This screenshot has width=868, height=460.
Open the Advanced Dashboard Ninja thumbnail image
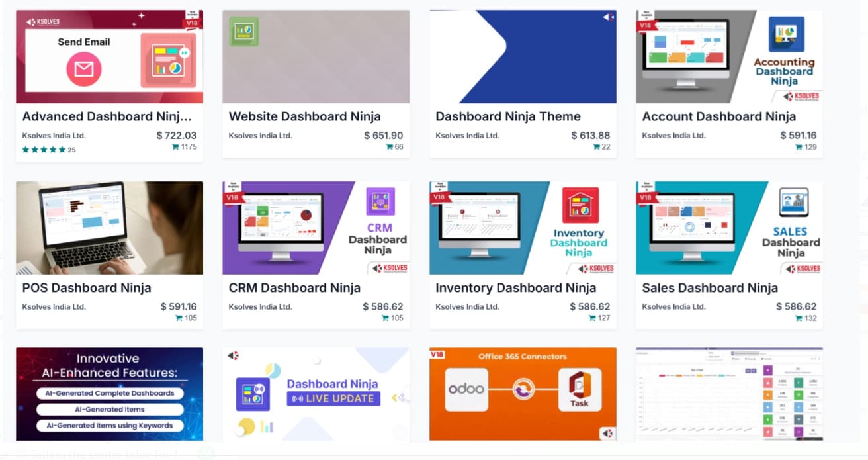(x=109, y=56)
